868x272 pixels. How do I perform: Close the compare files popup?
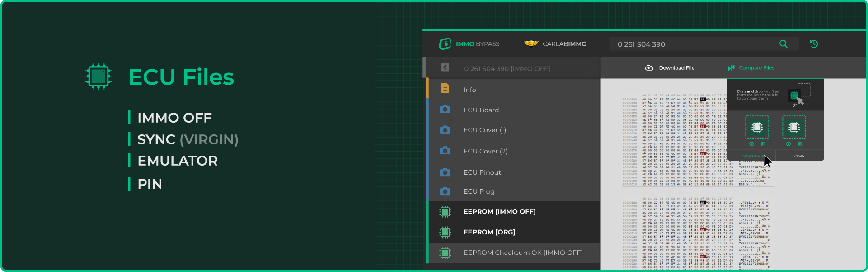799,156
